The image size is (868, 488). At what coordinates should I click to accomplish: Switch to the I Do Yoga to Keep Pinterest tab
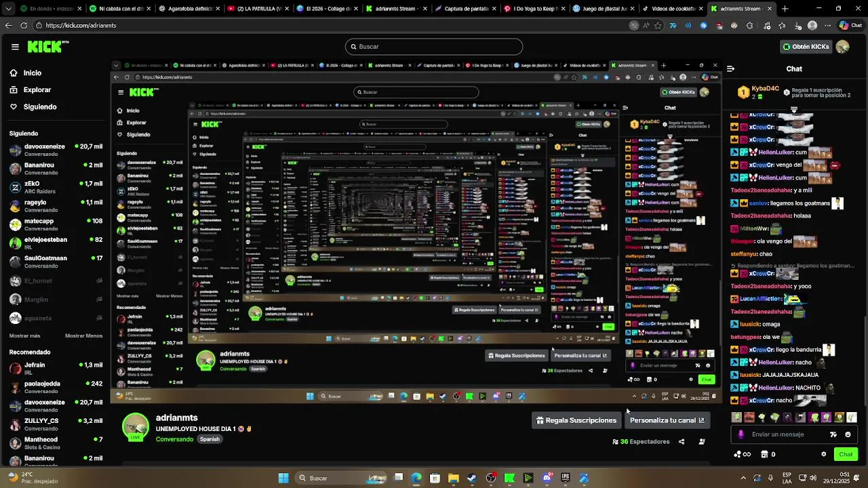click(x=534, y=9)
